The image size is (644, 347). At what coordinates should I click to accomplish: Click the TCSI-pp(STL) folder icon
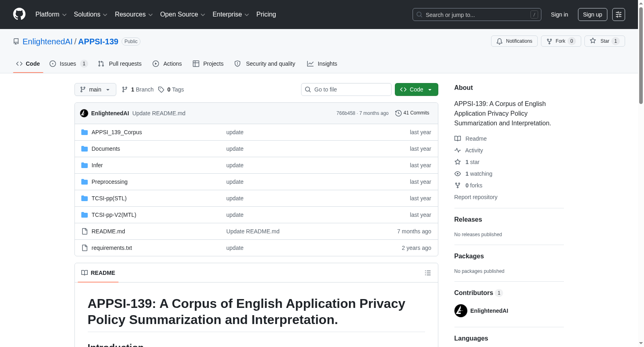pyautogui.click(x=85, y=198)
